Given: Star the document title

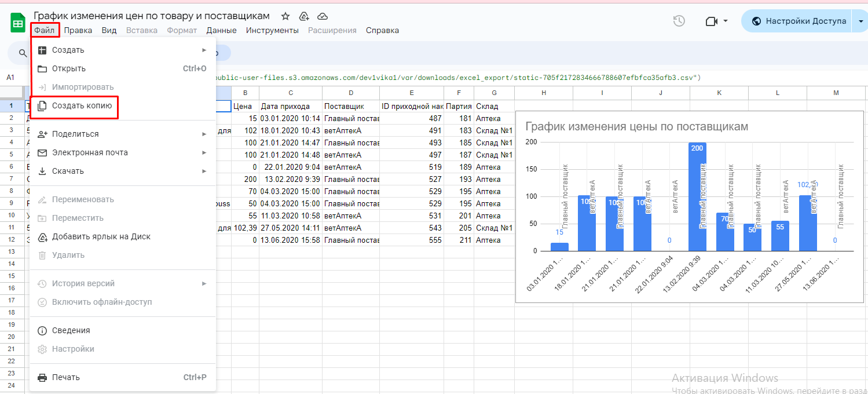Looking at the screenshot, I should (285, 16).
